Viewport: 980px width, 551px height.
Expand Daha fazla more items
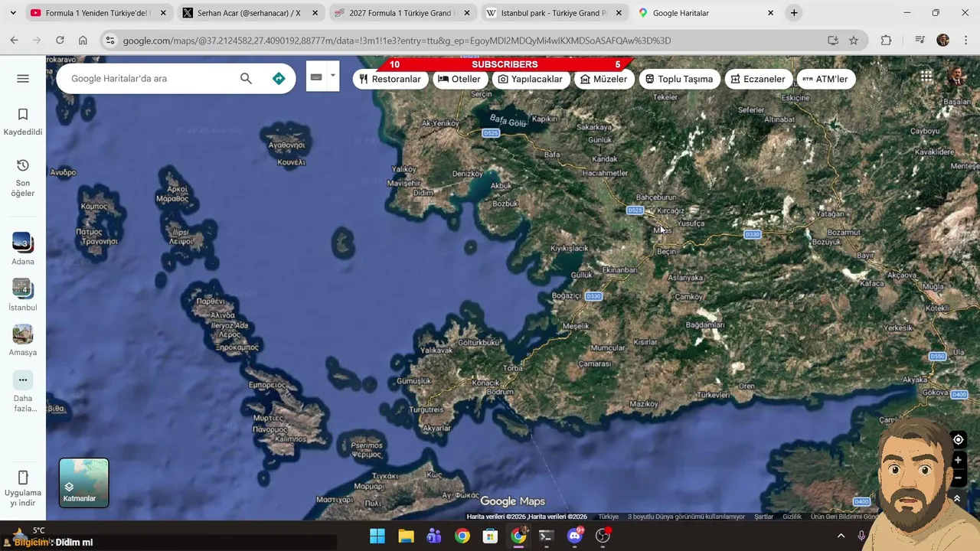coord(23,392)
